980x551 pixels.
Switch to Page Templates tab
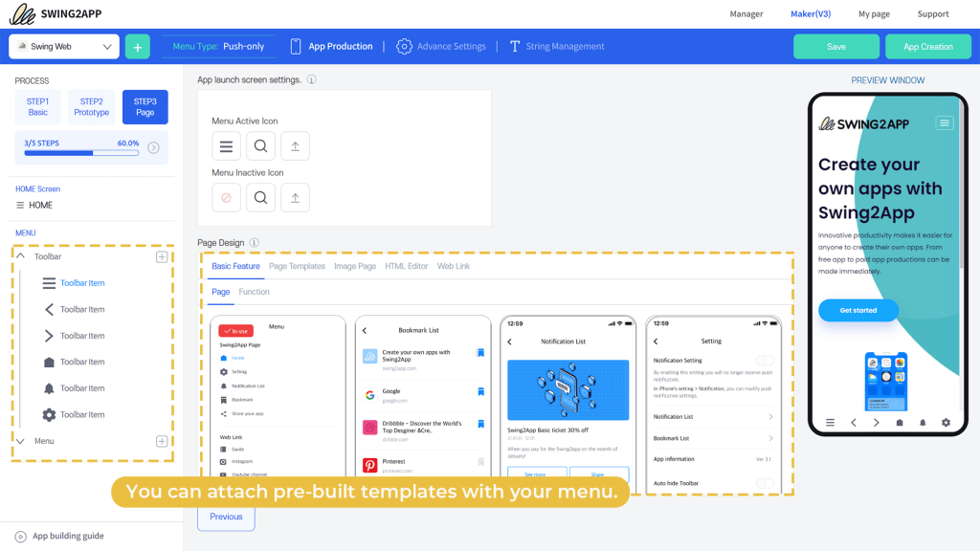(x=297, y=266)
